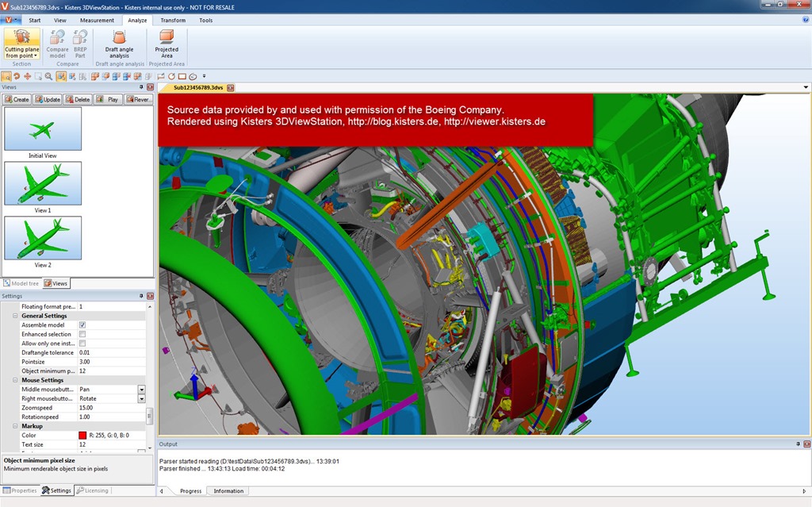Image resolution: width=812 pixels, height=507 pixels.
Task: Click the Zoomspeed value 15.00
Action: tap(86, 408)
